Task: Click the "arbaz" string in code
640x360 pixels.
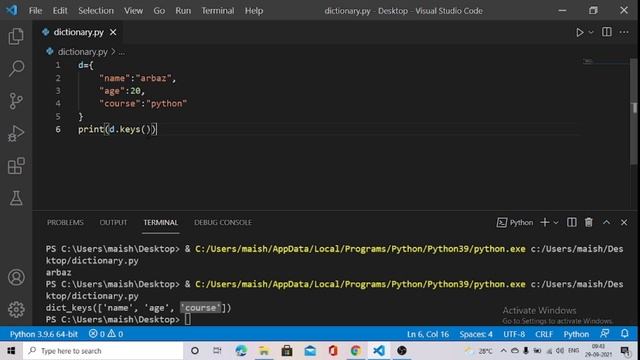Action: 153,78
